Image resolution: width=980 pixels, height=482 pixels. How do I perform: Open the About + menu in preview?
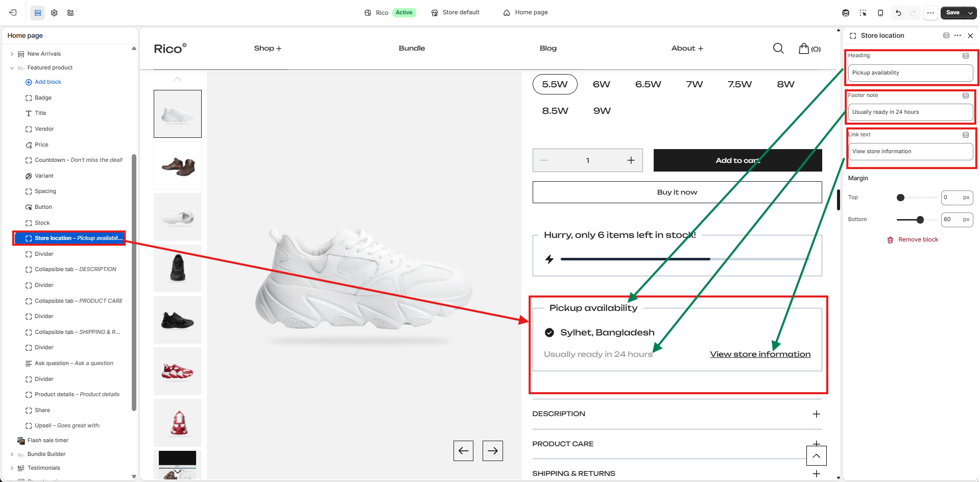click(x=687, y=48)
